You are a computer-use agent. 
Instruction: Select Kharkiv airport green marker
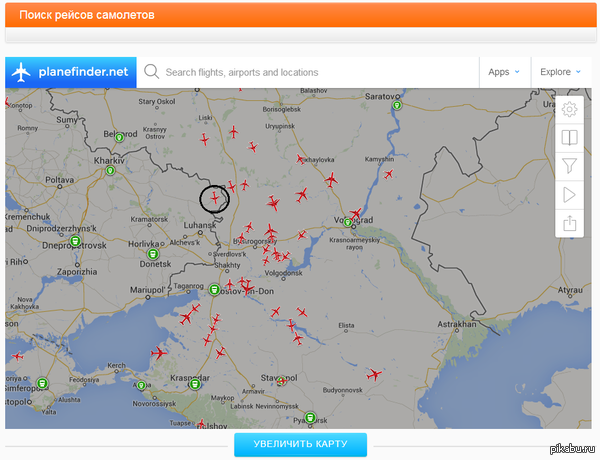pyautogui.click(x=111, y=171)
